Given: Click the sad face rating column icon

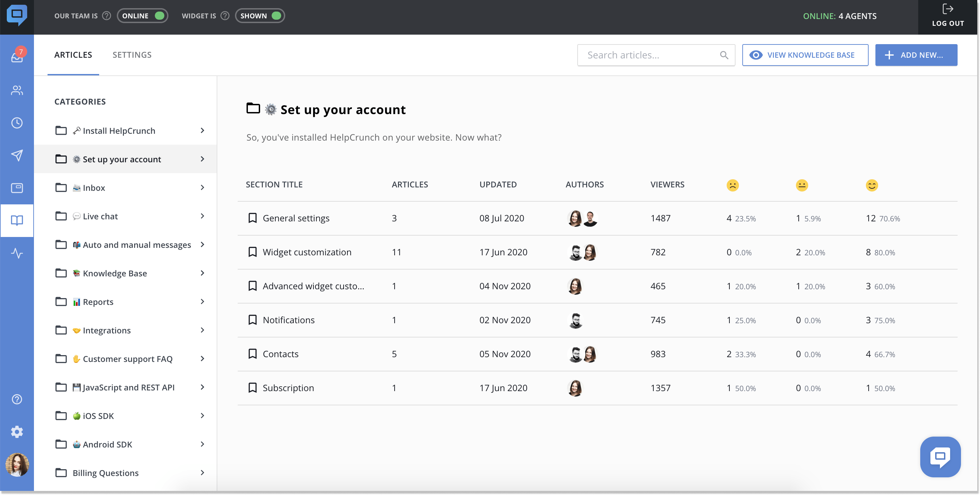Looking at the screenshot, I should pos(732,185).
